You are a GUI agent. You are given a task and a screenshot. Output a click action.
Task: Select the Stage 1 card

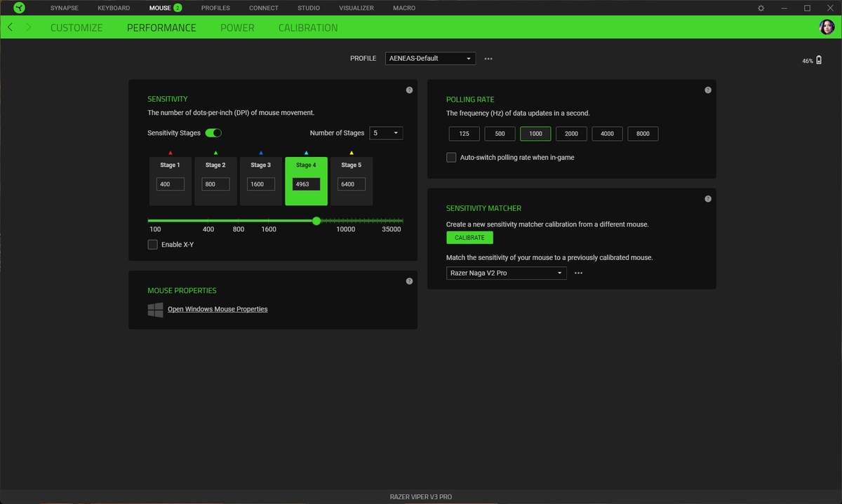click(170, 181)
